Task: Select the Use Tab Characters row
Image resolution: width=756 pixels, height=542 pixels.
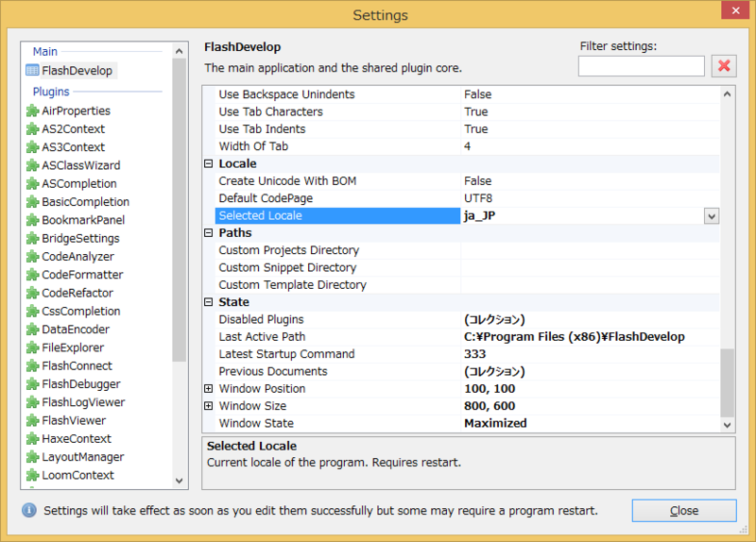Action: [467, 111]
